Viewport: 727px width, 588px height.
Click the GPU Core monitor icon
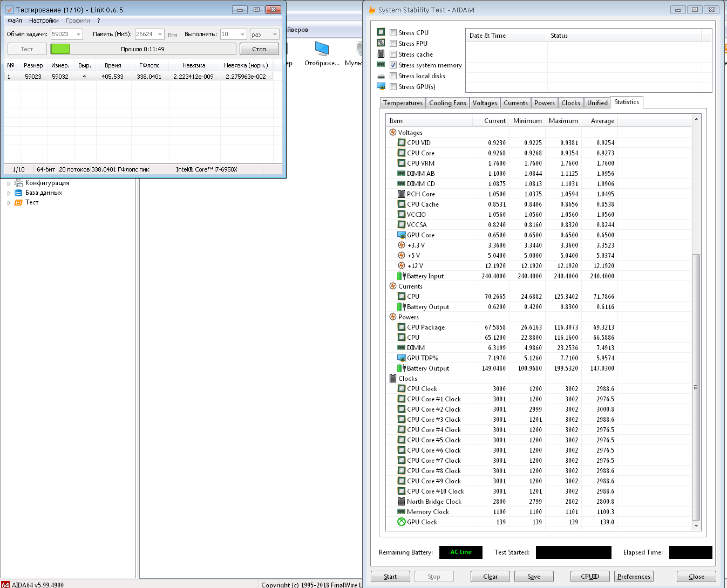click(x=402, y=235)
